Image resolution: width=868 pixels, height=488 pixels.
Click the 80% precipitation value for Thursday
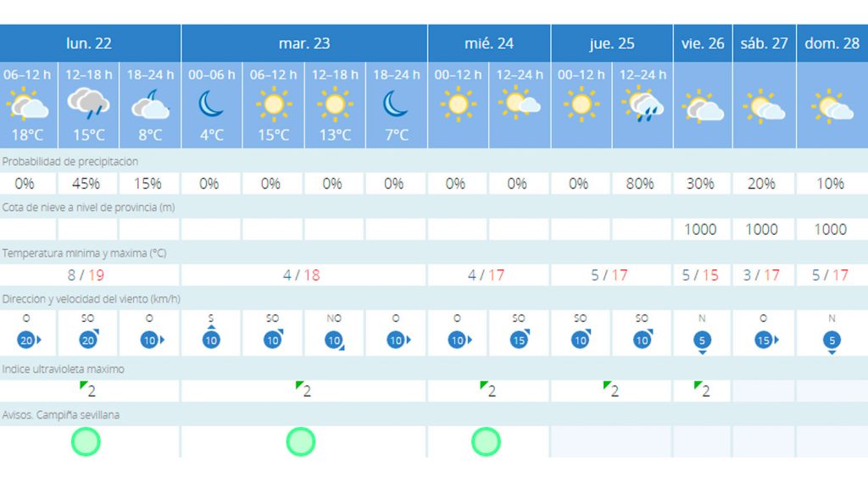pos(641,183)
